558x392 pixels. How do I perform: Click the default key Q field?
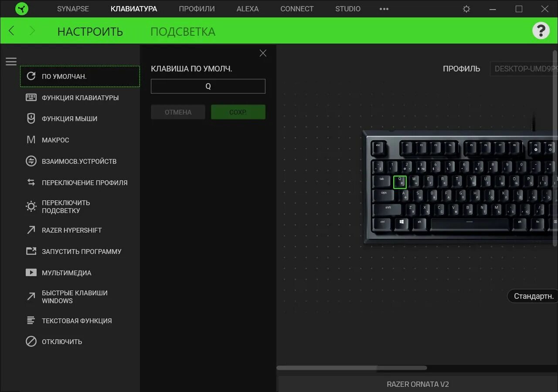pos(208,86)
